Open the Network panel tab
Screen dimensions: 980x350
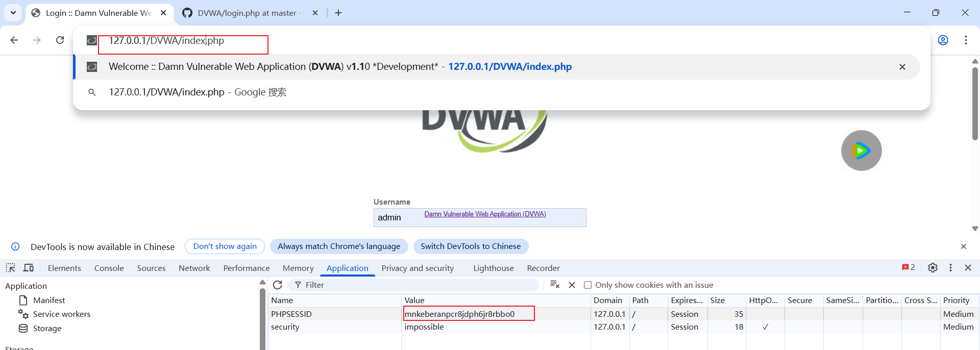pyautogui.click(x=194, y=268)
